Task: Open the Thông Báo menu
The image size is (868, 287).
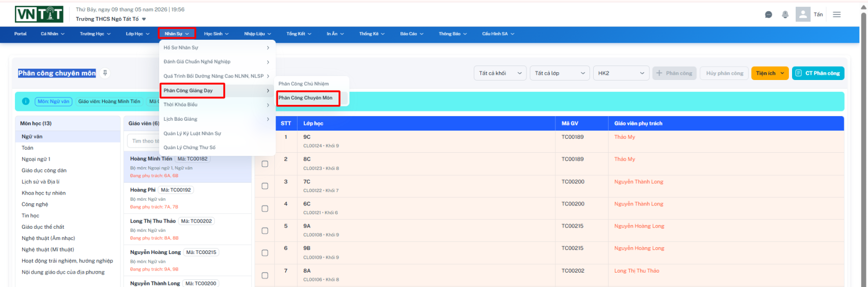Action: coord(453,34)
